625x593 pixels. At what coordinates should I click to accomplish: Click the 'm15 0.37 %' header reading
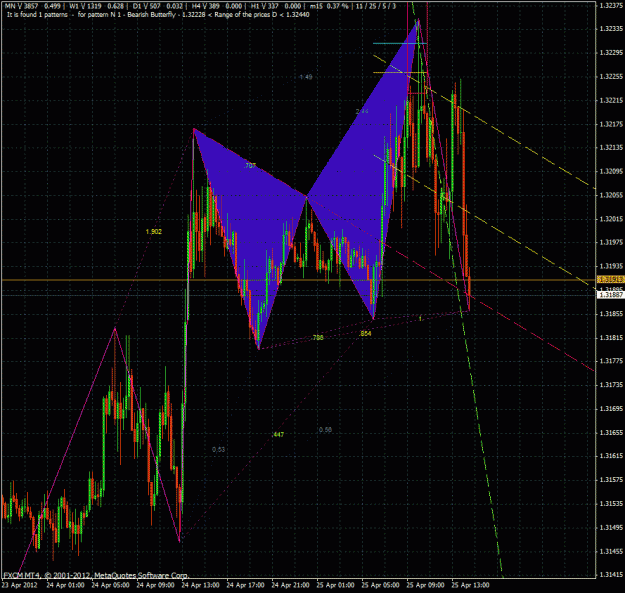coord(329,6)
